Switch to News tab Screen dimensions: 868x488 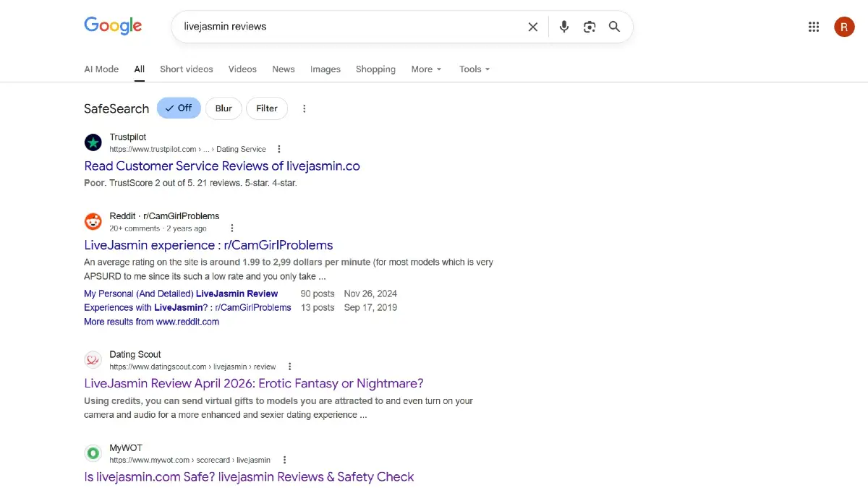(284, 69)
